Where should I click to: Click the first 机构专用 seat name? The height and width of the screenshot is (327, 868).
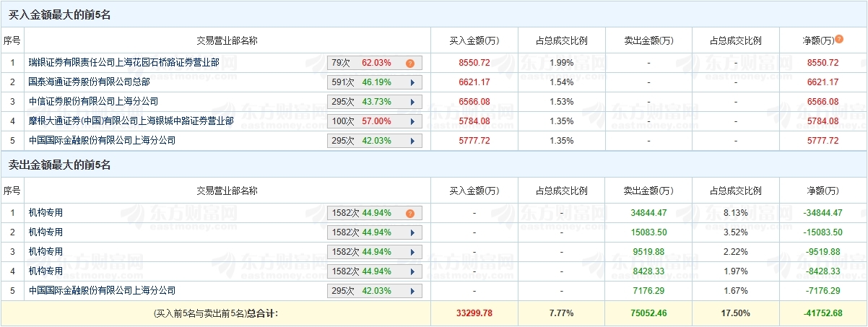[45, 213]
